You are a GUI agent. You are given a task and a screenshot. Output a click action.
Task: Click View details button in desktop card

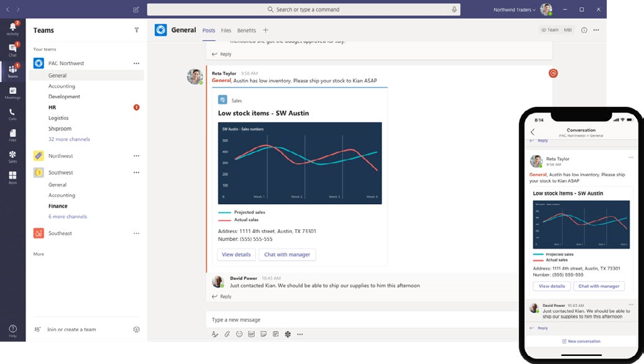[236, 255]
